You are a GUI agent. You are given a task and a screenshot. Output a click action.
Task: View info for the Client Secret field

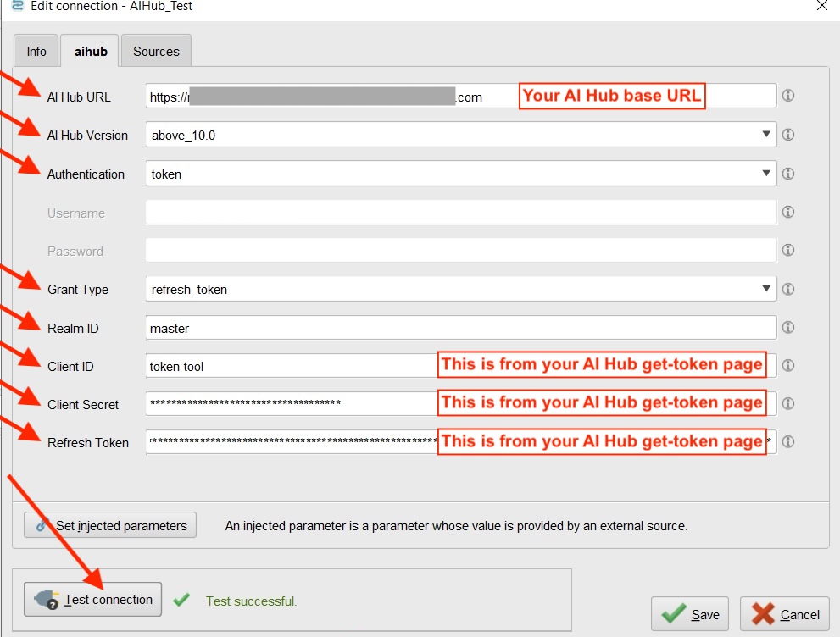pyautogui.click(x=788, y=403)
